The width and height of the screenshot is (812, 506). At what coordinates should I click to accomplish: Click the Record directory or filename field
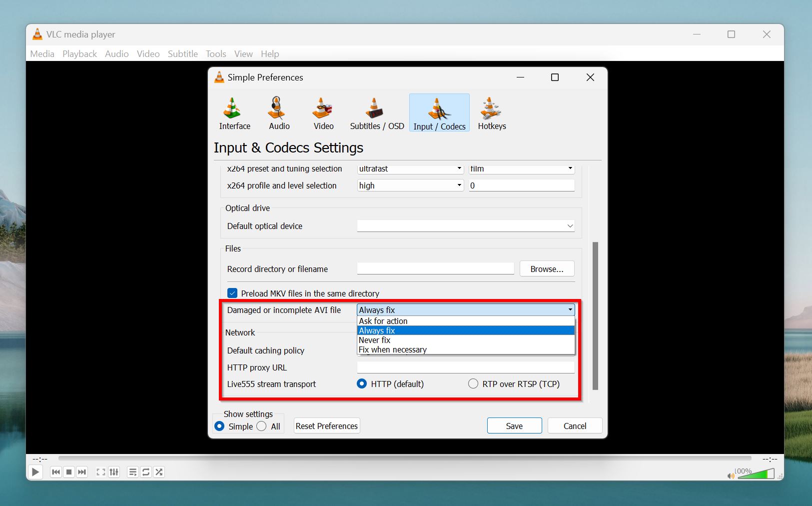[x=435, y=269]
